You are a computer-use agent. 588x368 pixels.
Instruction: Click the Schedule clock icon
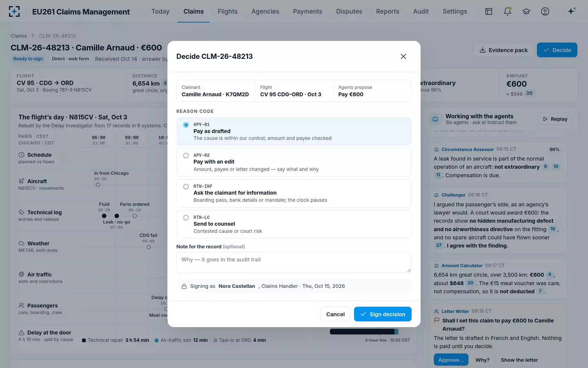(22, 155)
